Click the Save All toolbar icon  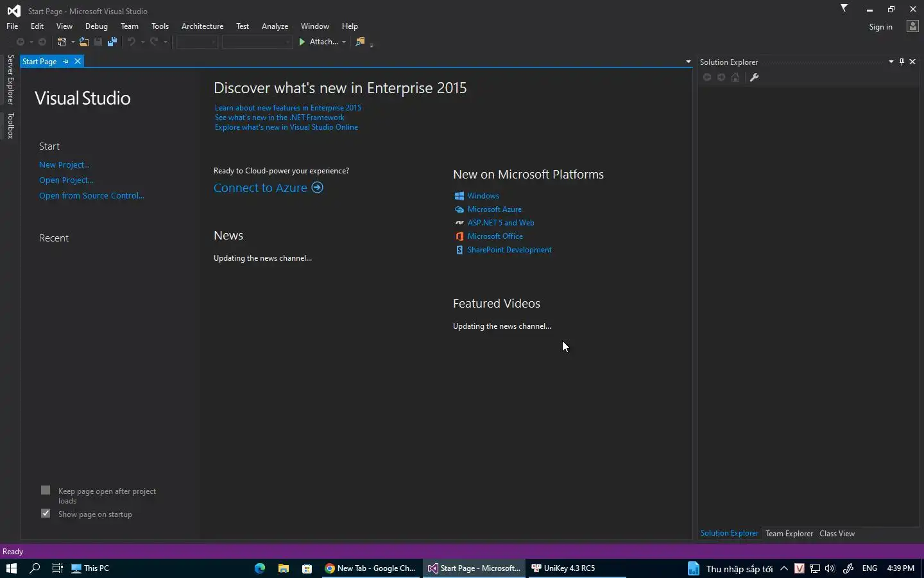pyautogui.click(x=112, y=42)
